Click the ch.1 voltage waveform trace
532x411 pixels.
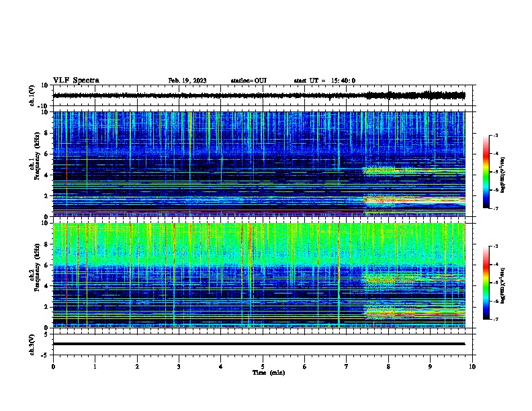259,95
